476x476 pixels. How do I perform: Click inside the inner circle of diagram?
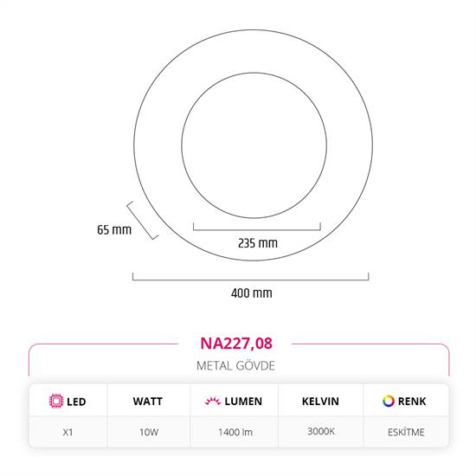[254, 145]
